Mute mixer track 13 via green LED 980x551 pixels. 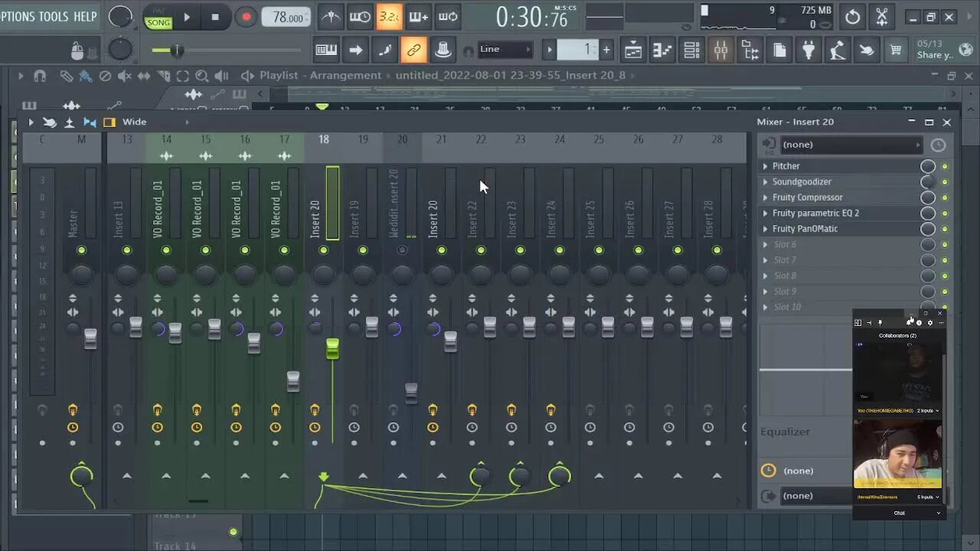tap(127, 250)
